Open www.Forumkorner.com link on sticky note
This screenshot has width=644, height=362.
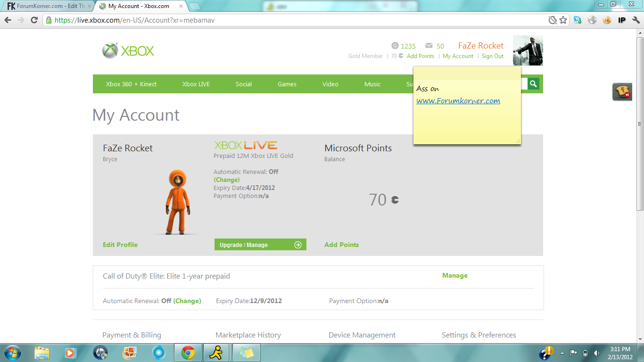tap(458, 101)
